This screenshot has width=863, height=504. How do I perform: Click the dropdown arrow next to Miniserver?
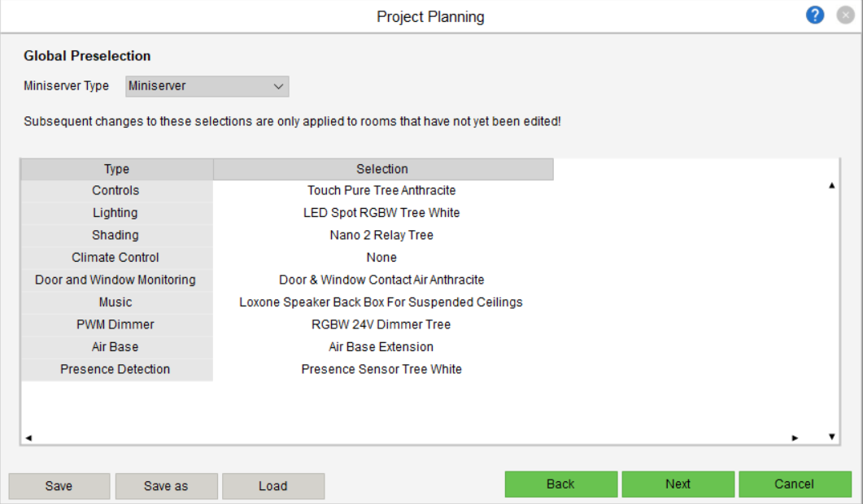pyautogui.click(x=277, y=86)
